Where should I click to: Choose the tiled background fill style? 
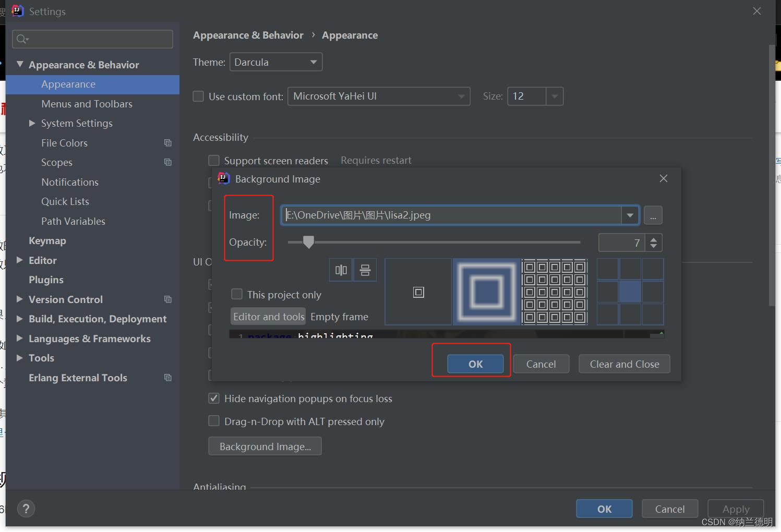pyautogui.click(x=555, y=292)
